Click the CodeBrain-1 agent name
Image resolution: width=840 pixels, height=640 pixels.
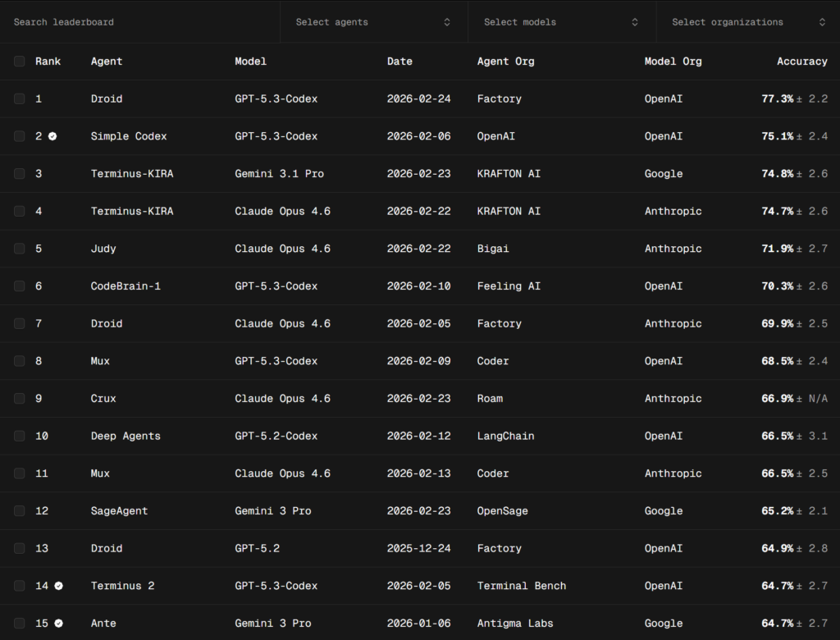(x=126, y=286)
